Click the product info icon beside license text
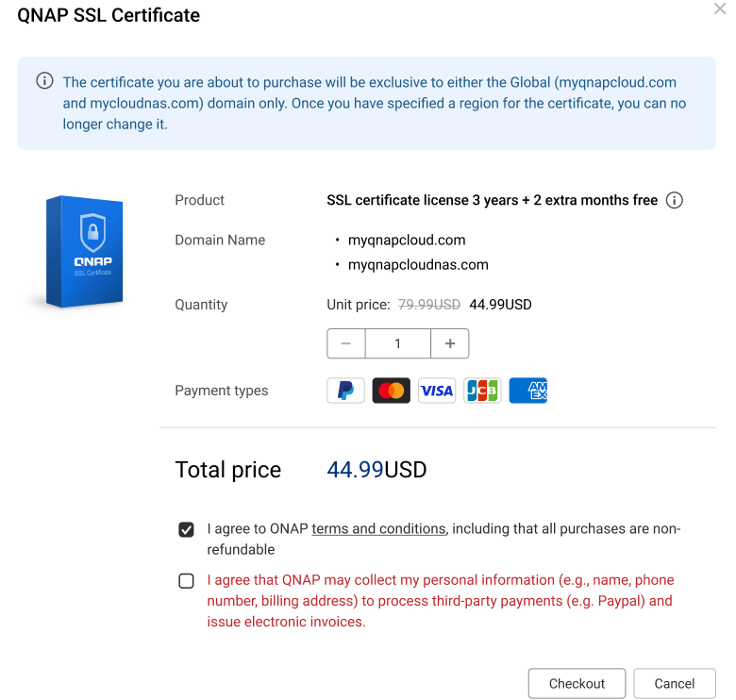This screenshot has width=736, height=700. click(675, 200)
